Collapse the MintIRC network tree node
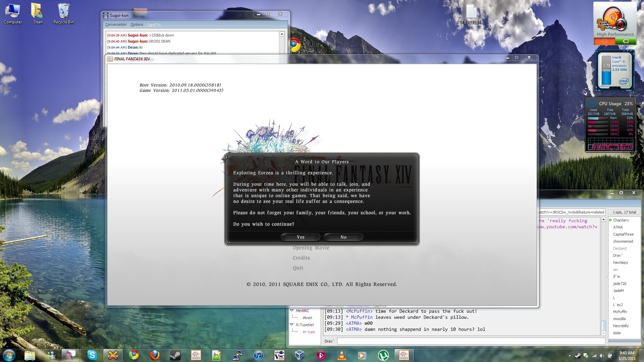Screen dimensions: 644x362 pos(292,311)
